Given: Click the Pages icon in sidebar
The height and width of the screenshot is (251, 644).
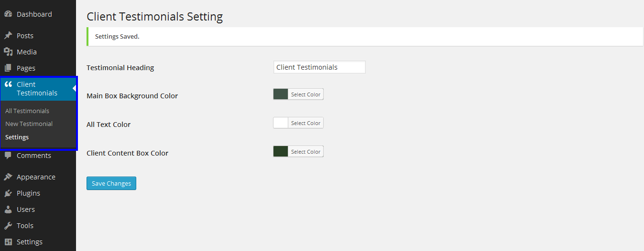Looking at the screenshot, I should click(8, 68).
